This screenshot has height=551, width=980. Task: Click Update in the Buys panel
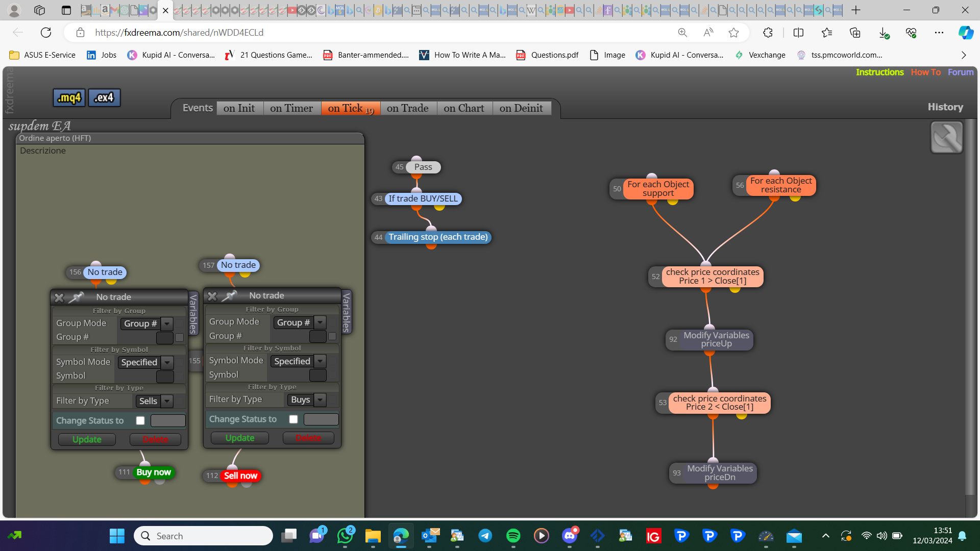[240, 438]
